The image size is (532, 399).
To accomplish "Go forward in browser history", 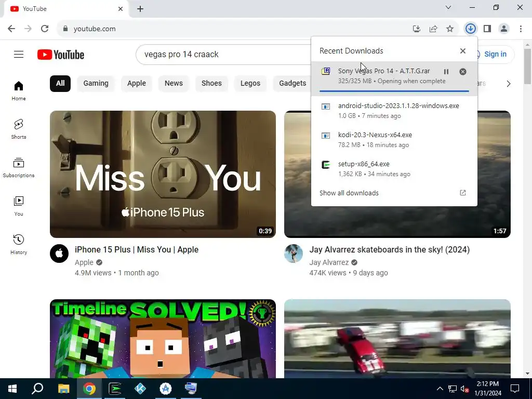I will pyautogui.click(x=28, y=29).
